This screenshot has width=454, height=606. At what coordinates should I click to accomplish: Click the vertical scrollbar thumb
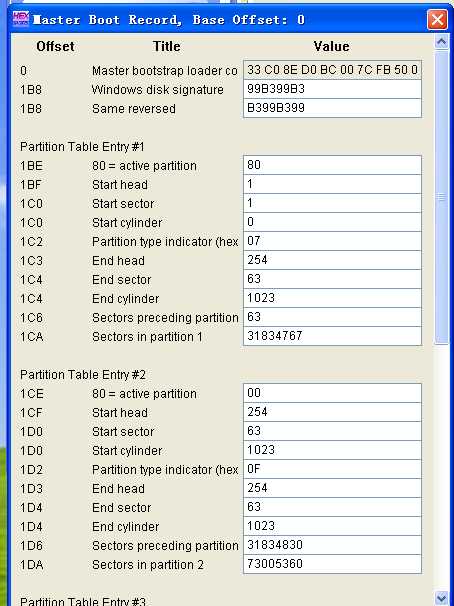(x=441, y=197)
